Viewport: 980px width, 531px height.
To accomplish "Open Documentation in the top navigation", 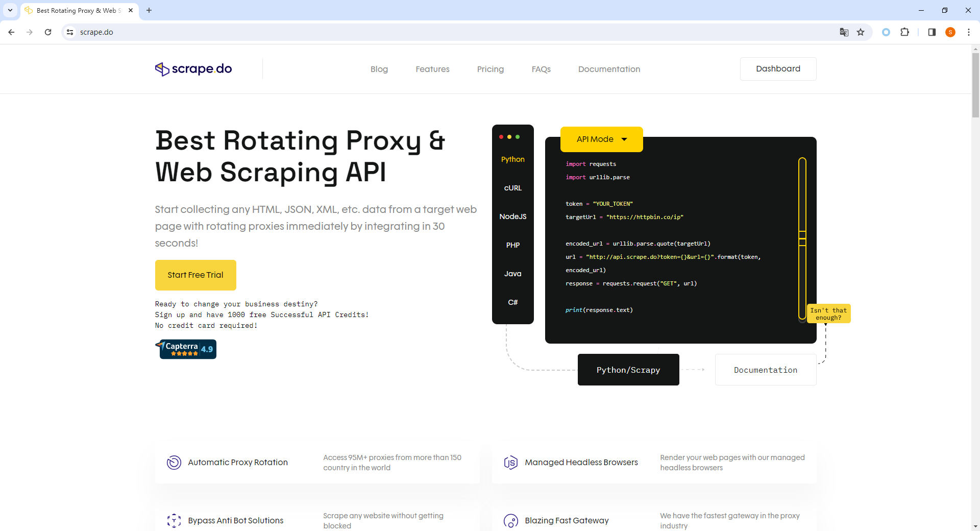I will click(x=609, y=69).
